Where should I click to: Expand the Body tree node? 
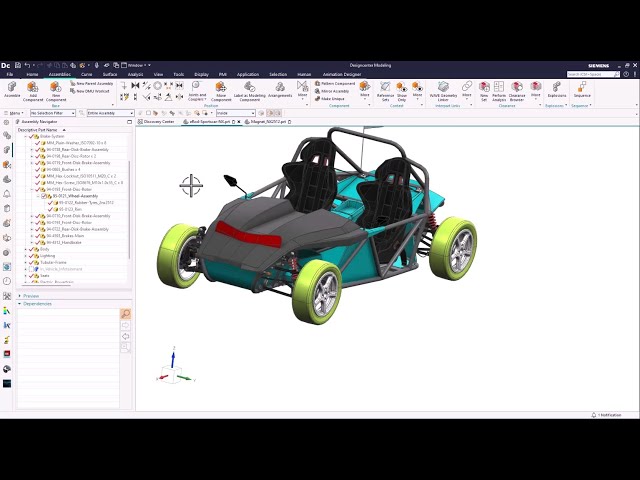pos(26,249)
